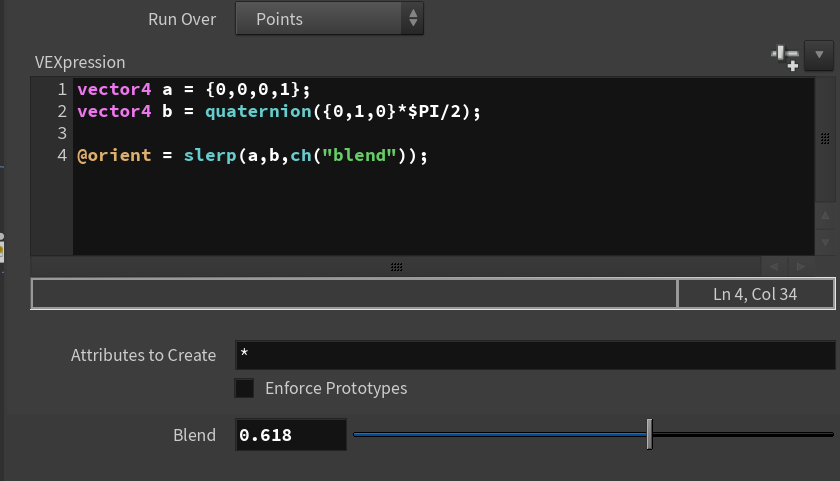Click the horizontal editor resize grip
Viewport: 840px width, 481px height.
(x=396, y=267)
